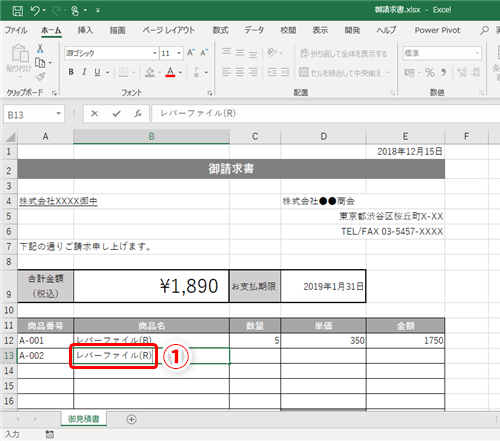This screenshot has width=500, height=441.
Task: Click Merge and Center (セルを結合して中央揃え)
Action: tap(340, 72)
